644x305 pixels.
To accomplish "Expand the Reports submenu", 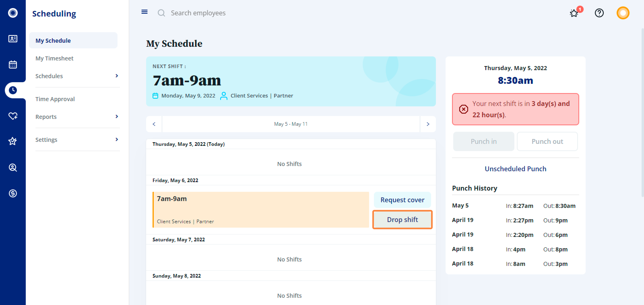I will [117, 117].
